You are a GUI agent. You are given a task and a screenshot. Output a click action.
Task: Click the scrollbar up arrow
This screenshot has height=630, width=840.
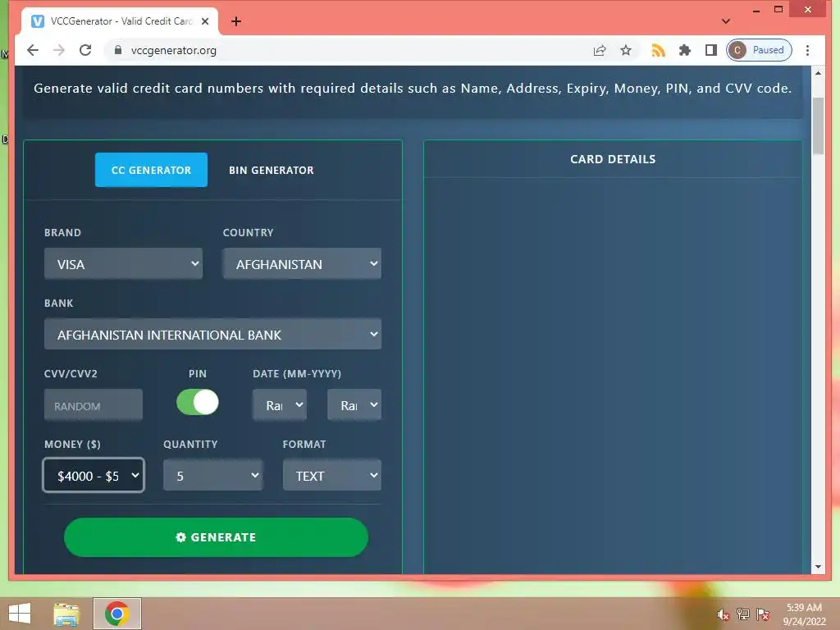pos(818,72)
